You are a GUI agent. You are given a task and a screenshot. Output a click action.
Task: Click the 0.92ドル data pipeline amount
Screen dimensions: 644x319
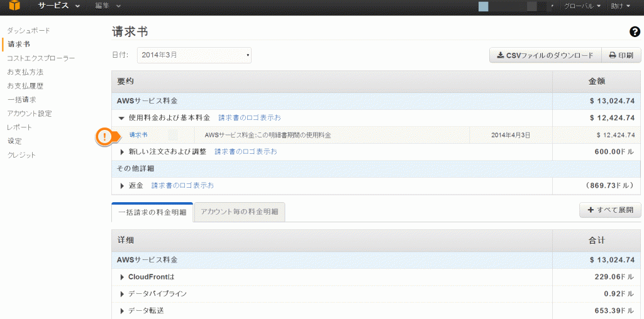pos(619,294)
